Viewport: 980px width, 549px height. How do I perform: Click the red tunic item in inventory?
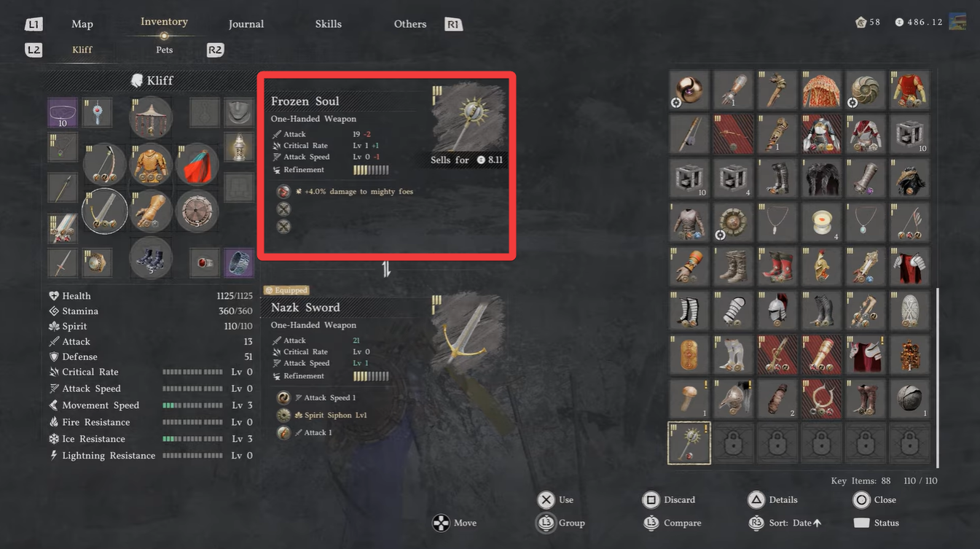click(909, 90)
